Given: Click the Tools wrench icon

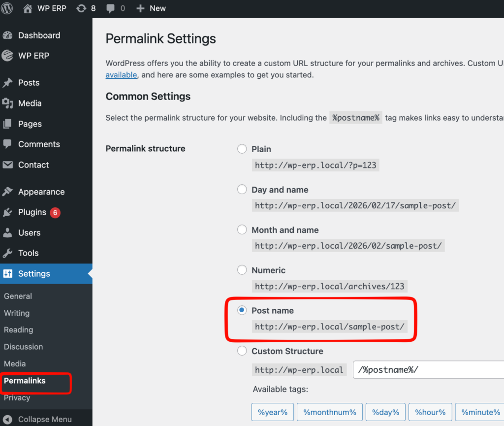Looking at the screenshot, I should pyautogui.click(x=7, y=253).
